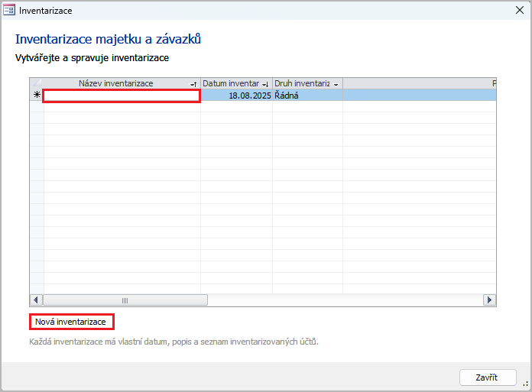Click the horizontal scrollbar right arrow
532x392 pixels.
[489, 300]
